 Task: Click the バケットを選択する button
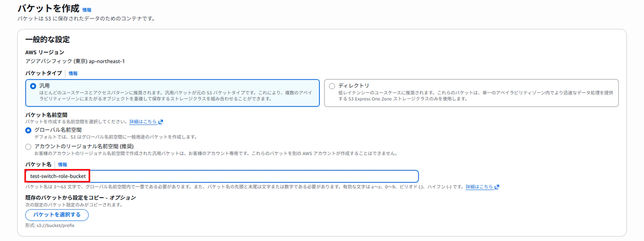tap(57, 215)
